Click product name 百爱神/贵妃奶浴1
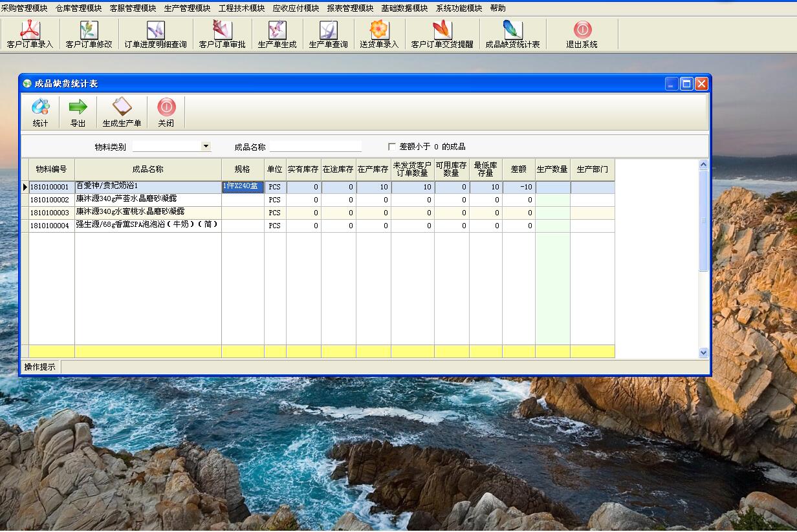 107,186
